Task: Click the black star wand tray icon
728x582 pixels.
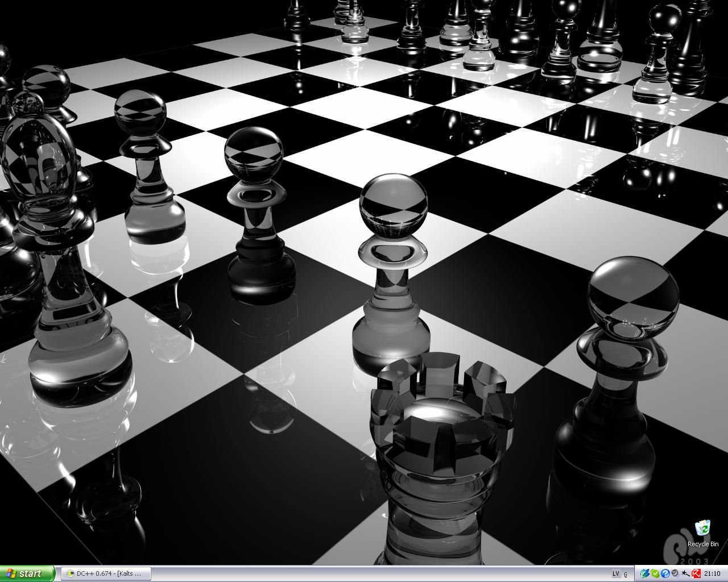Action: (x=685, y=573)
